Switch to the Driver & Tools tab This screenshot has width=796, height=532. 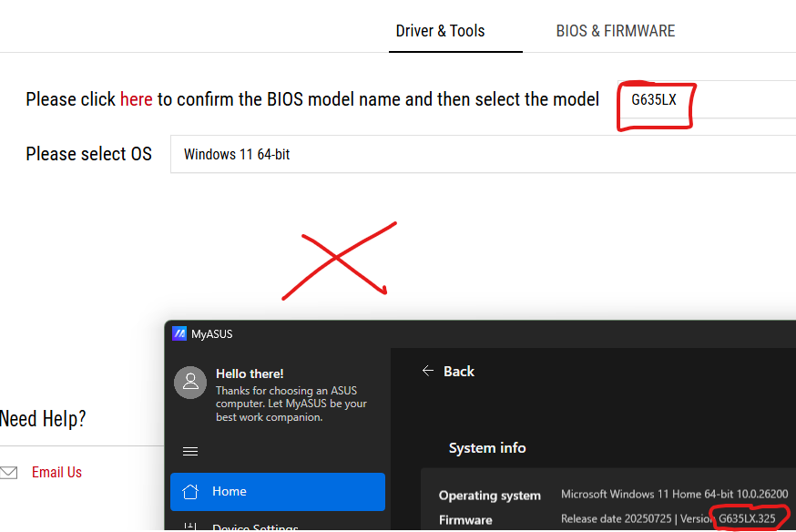(440, 31)
